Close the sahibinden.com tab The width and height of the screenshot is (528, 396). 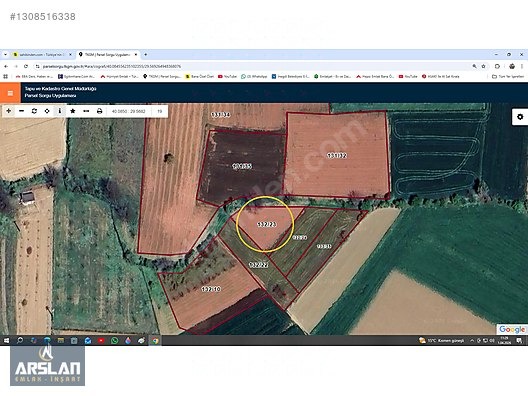point(70,55)
